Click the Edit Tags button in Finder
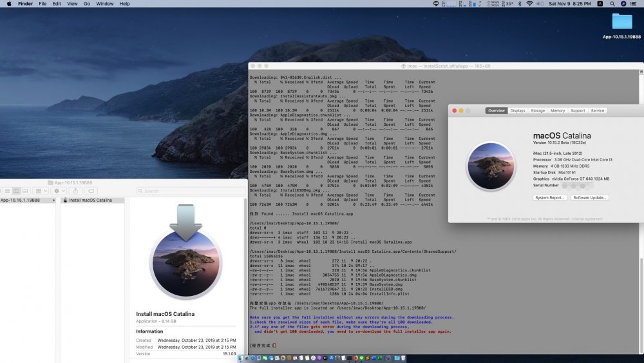The height and width of the screenshot is (363, 644). click(x=91, y=191)
